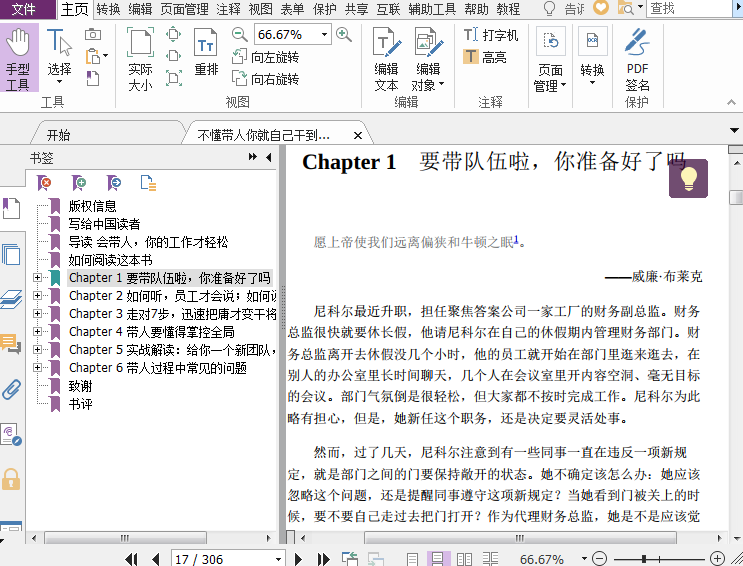This screenshot has width=743, height=566.
Task: Open the attachments paperclip panel
Action: pos(11,389)
